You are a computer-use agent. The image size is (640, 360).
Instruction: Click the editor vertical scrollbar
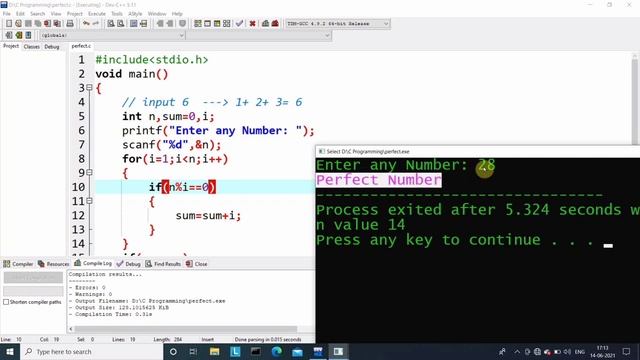pos(635,102)
